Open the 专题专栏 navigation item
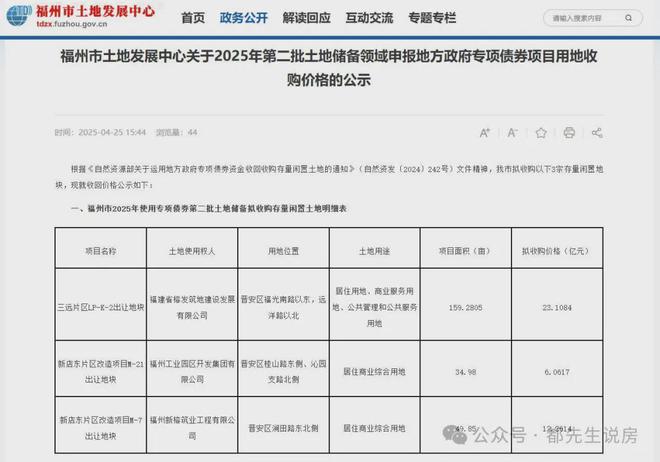 click(x=432, y=18)
